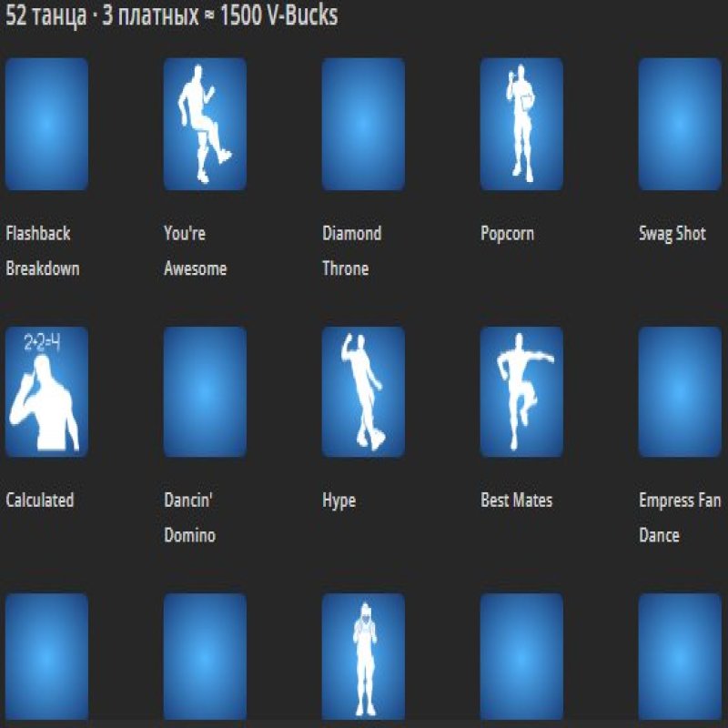Click the You're Awesome dancing figure icon
Image resolution: width=728 pixels, height=728 pixels.
[204, 123]
